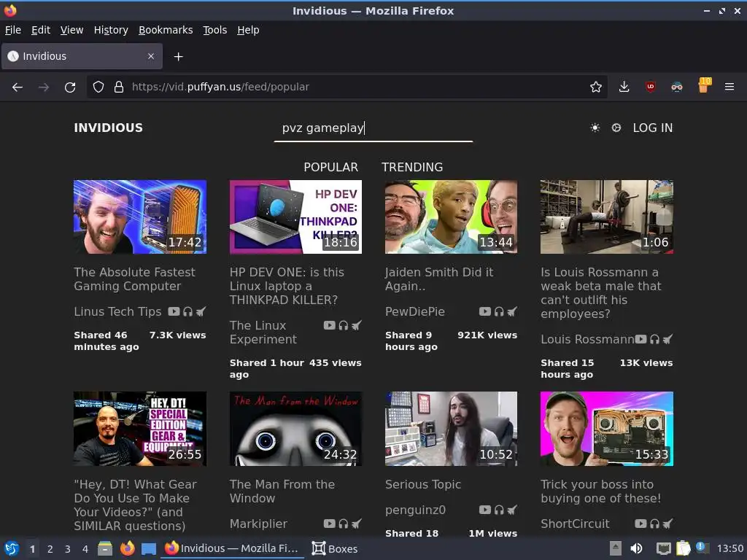Image resolution: width=747 pixels, height=560 pixels.
Task: Switch Invidious instance for Linus Tech Tips video
Action: (x=201, y=311)
